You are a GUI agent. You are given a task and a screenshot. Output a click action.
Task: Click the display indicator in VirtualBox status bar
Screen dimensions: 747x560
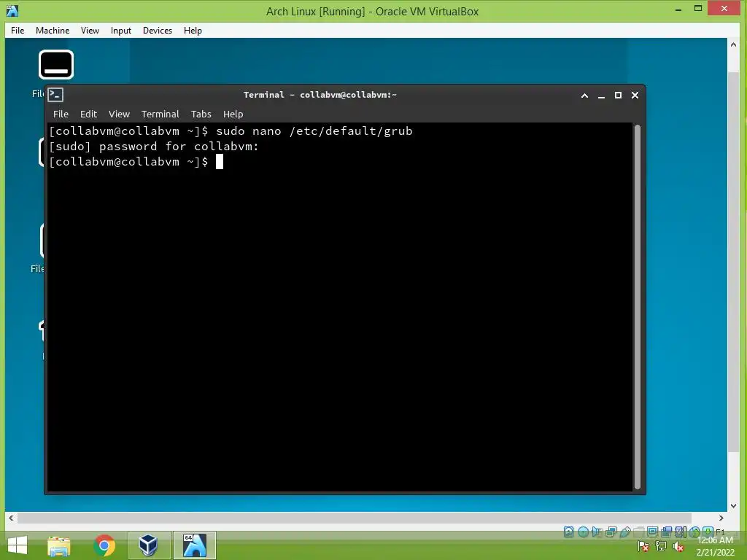653,532
